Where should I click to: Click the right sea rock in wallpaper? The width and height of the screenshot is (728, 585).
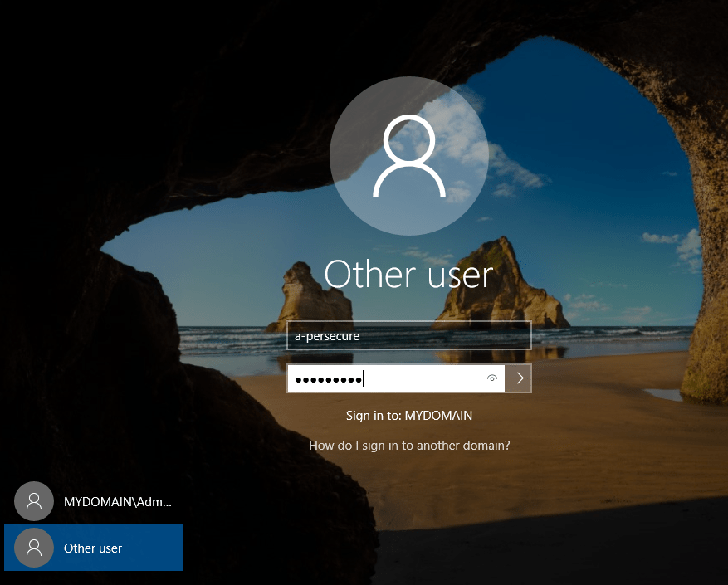click(x=498, y=282)
